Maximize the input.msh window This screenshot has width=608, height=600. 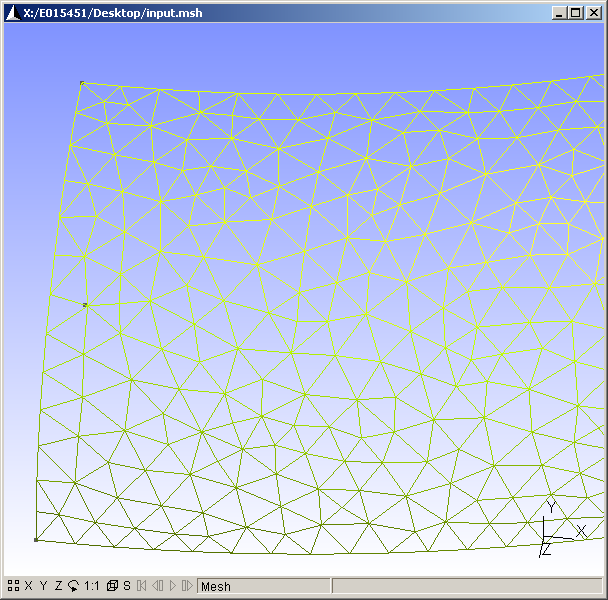[x=576, y=13]
